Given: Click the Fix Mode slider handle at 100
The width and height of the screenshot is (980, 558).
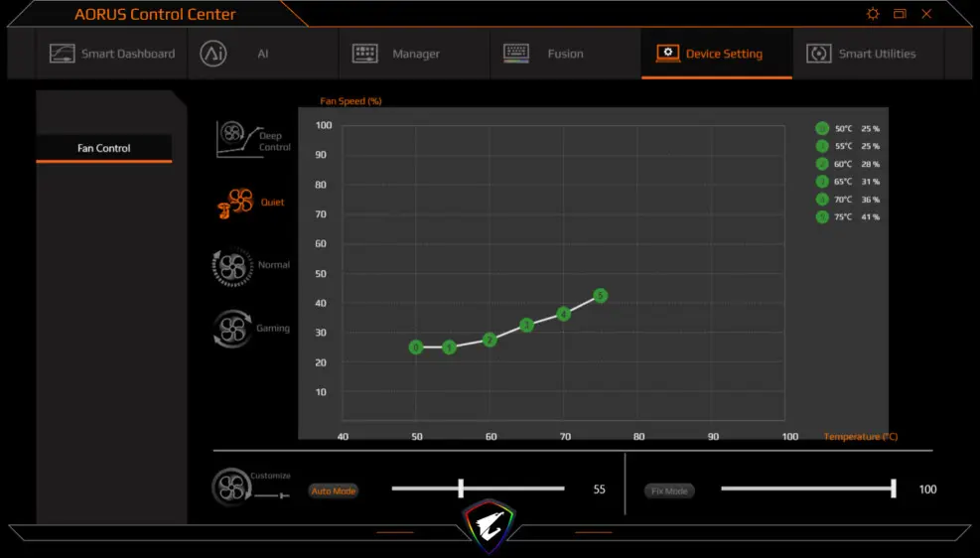Looking at the screenshot, I should pyautogui.click(x=894, y=488).
